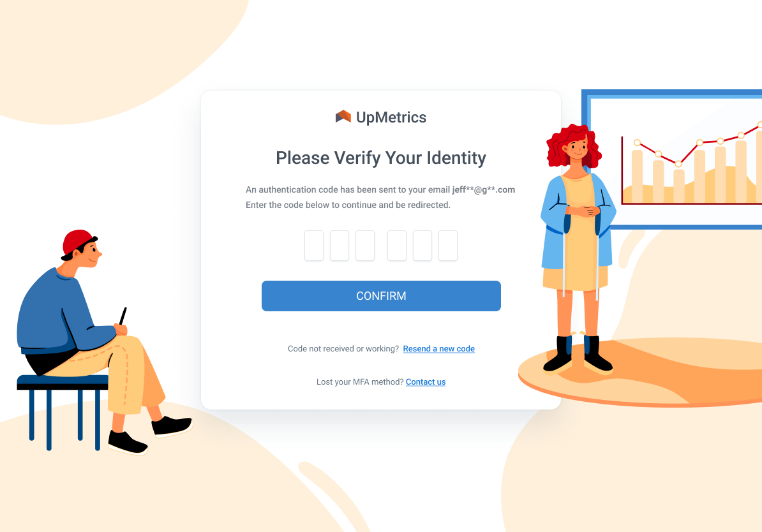Click the masked email jeff**@g**.com

coord(484,189)
